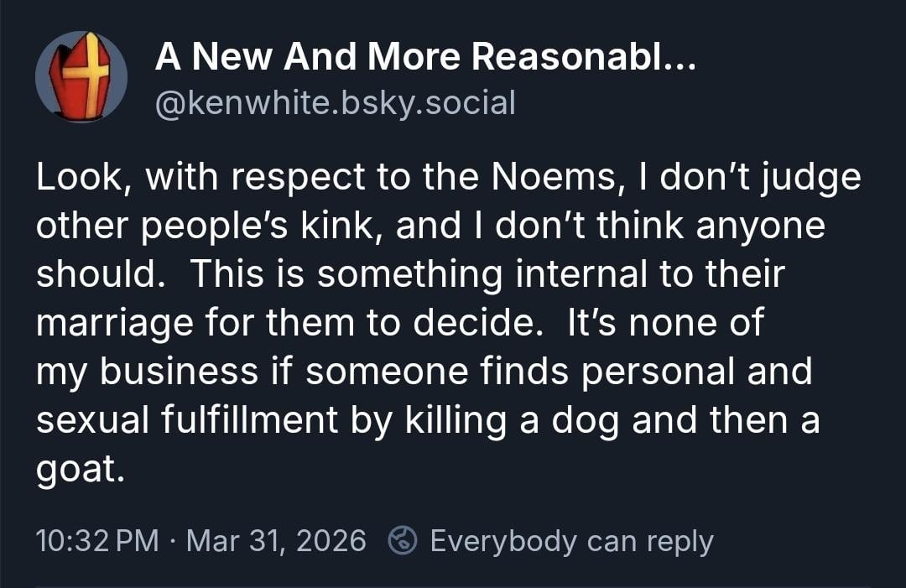Click the post's opening word "Look,"

click(x=80, y=180)
